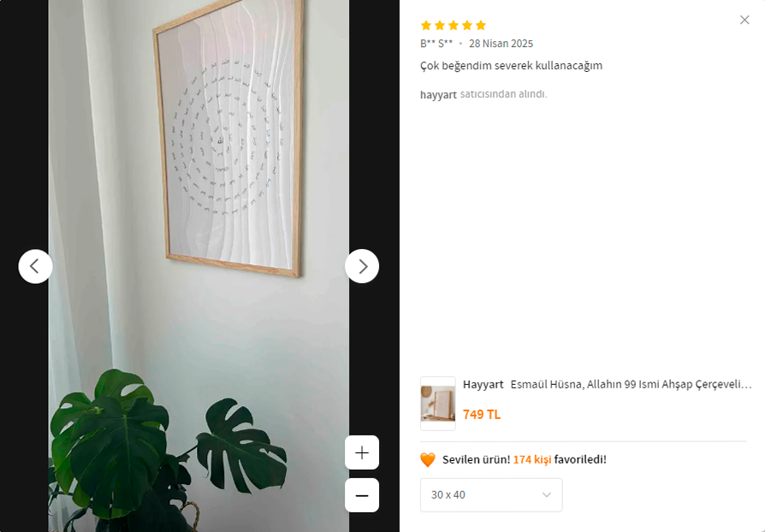Click the 174 kişi favorites count

(531, 459)
